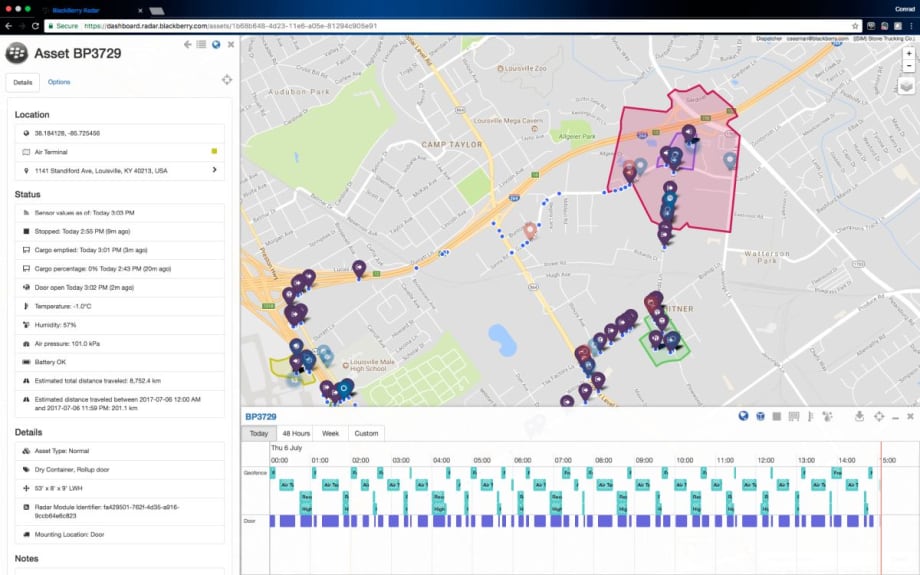Select the Week timeline tab
920x575 pixels.
(x=330, y=434)
